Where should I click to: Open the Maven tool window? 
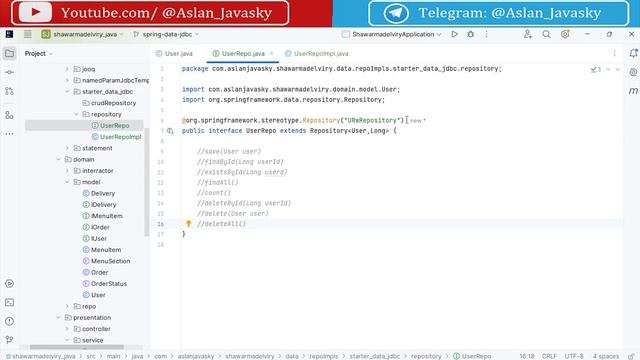(x=633, y=91)
